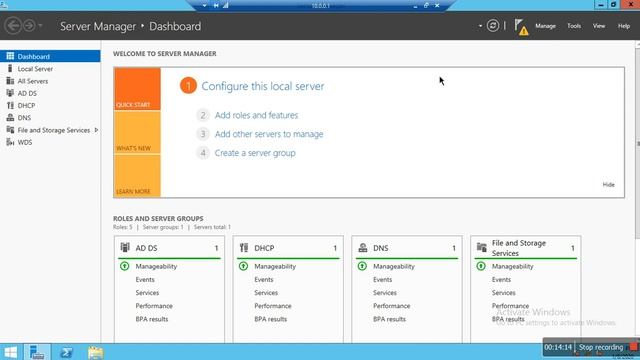Click Configure this local server link
The width and height of the screenshot is (640, 360).
point(263,86)
